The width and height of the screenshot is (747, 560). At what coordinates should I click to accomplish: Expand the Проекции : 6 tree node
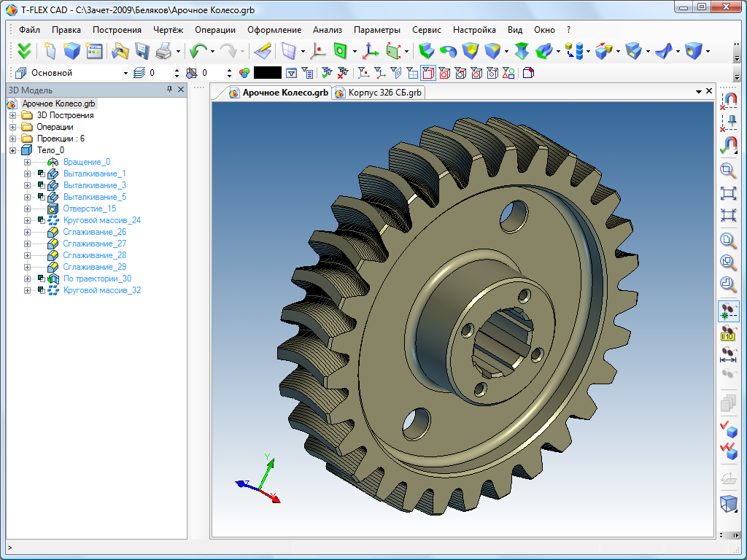tap(12, 139)
